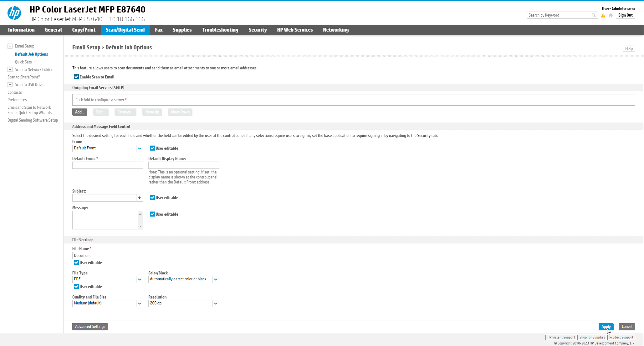Click Add... to configure SMTP server
Screen dimensions: 644x346
click(x=80, y=112)
